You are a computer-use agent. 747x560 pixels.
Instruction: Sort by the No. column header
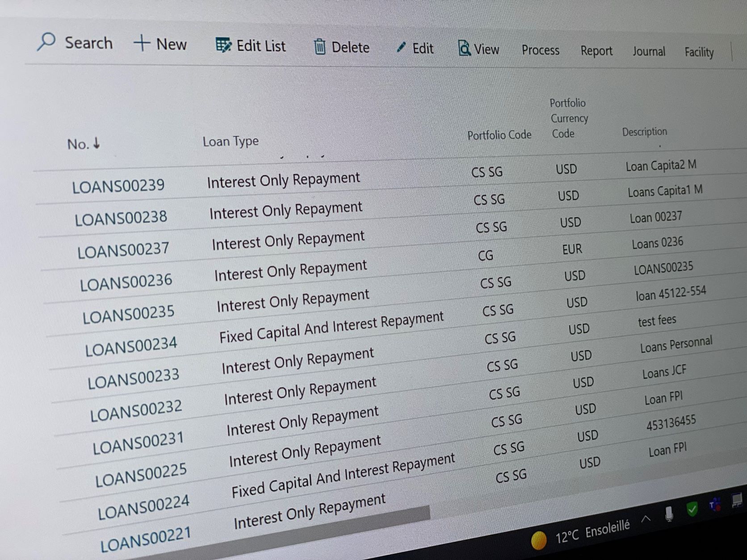coord(84,144)
